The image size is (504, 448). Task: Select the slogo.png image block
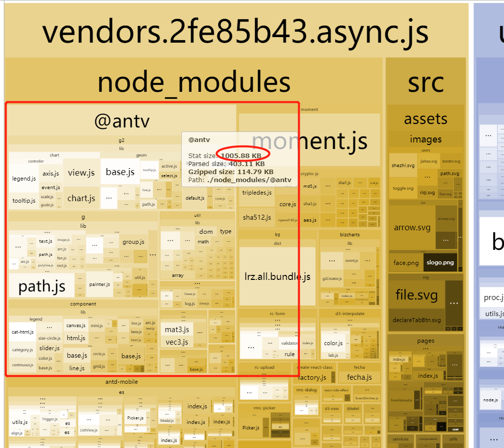pyautogui.click(x=440, y=262)
